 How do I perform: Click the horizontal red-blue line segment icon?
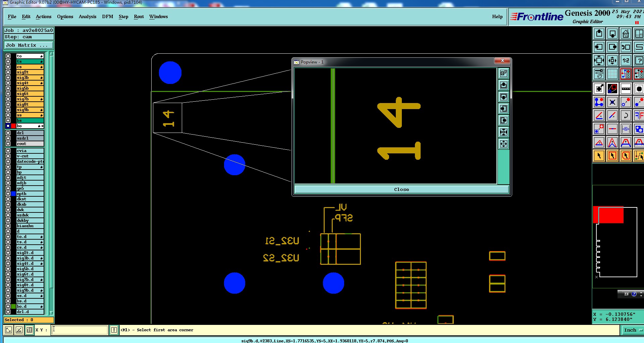(x=612, y=129)
